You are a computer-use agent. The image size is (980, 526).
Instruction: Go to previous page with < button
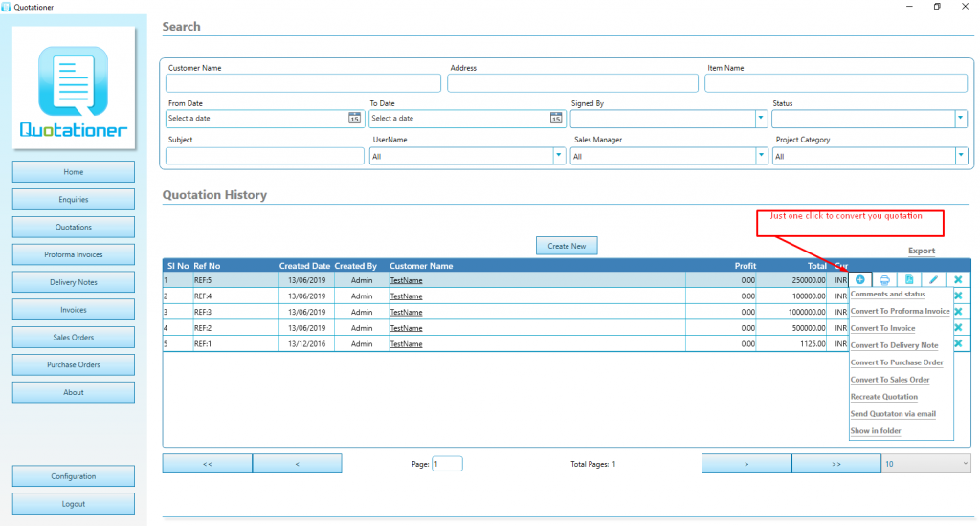(x=297, y=464)
